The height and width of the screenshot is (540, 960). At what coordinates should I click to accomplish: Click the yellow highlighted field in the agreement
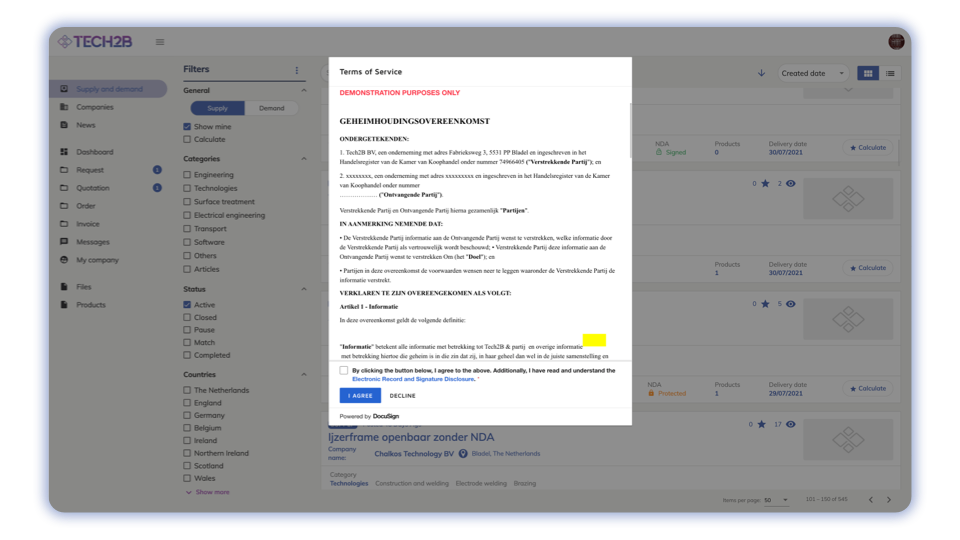[x=594, y=340]
